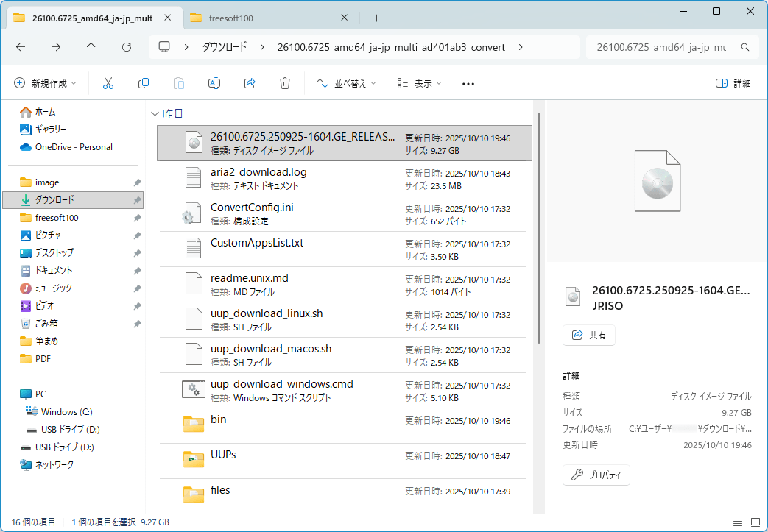Open new tab with plus button

pos(376,18)
